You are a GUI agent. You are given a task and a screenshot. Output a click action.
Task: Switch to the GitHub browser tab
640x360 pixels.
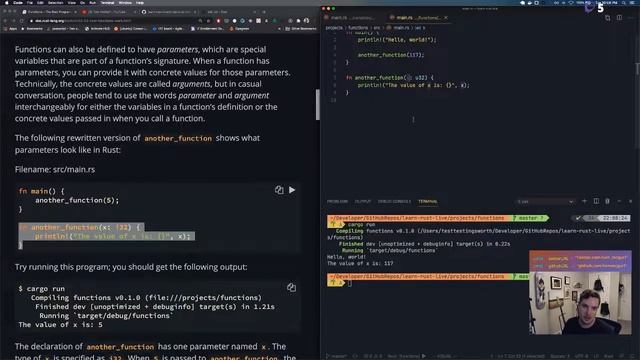coord(168,12)
